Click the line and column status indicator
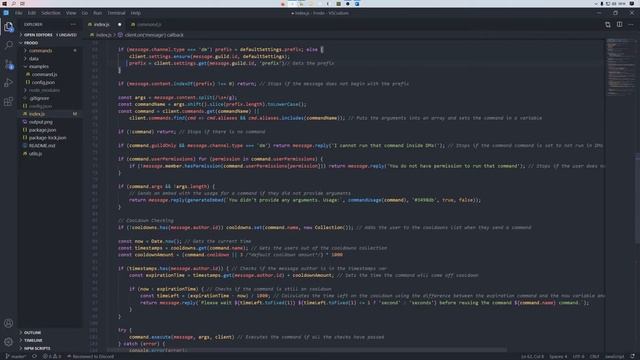This screenshot has width=640, height=360. coord(532,356)
